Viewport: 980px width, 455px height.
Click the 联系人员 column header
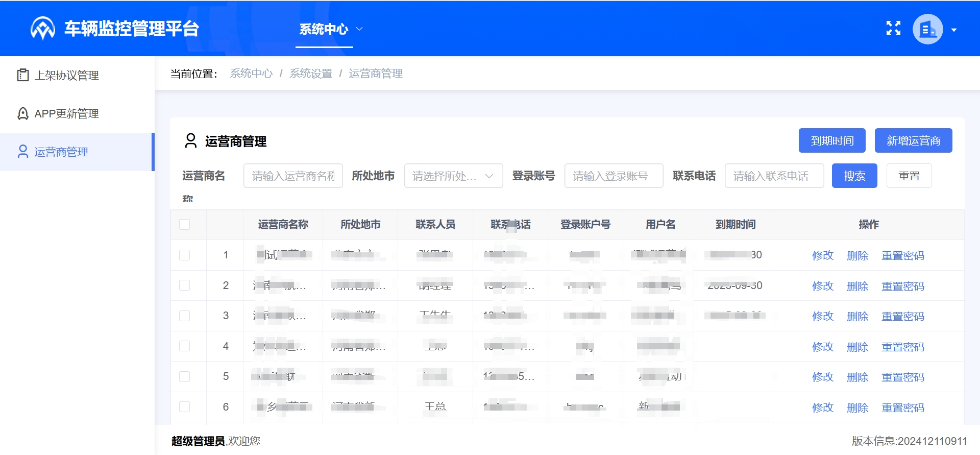point(435,225)
